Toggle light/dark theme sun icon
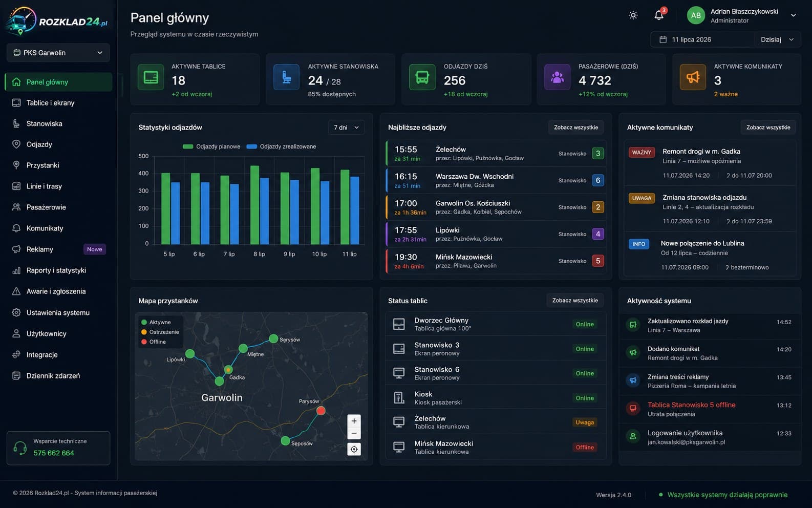Image resolution: width=812 pixels, height=508 pixels. (633, 15)
